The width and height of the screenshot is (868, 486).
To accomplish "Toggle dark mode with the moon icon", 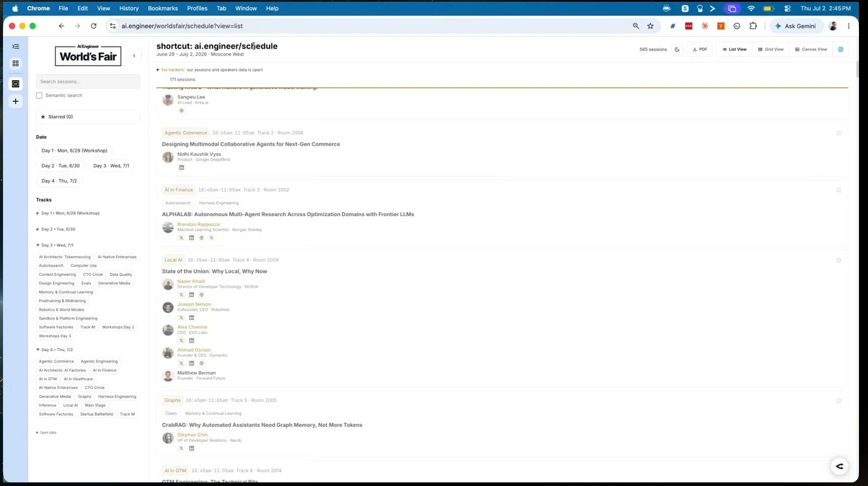I will (x=677, y=49).
